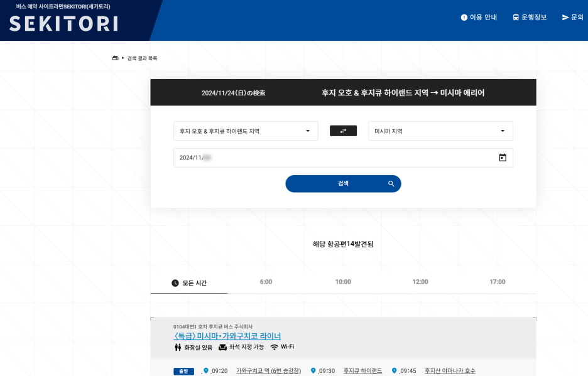The width and height of the screenshot is (588, 376).
Task: Filter results by 12:00 tab
Action: pos(420,282)
